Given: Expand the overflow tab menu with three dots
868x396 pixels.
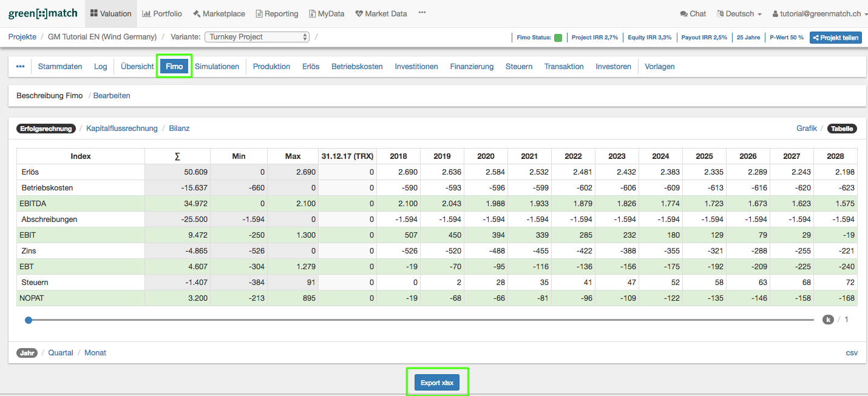Looking at the screenshot, I should click(x=20, y=66).
